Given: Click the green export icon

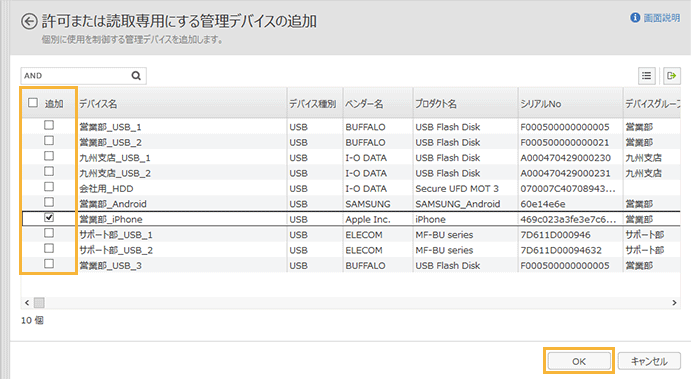Looking at the screenshot, I should pos(672,76).
